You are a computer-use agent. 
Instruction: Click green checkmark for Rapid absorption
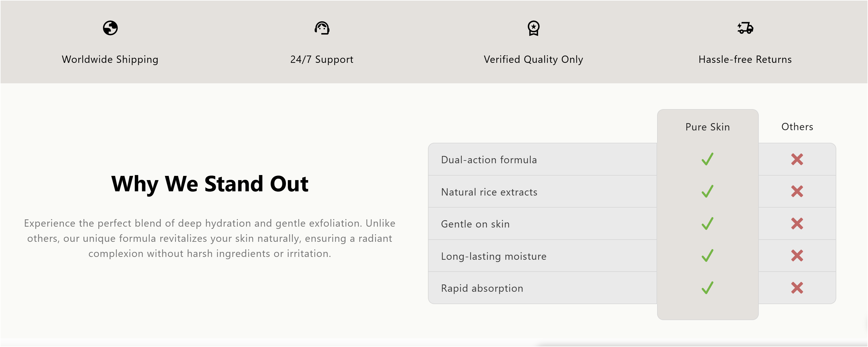(x=707, y=288)
